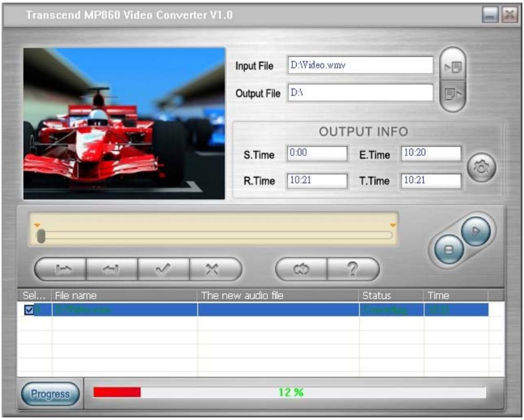The width and height of the screenshot is (524, 420).
Task: Click the Sel... column header
Action: [x=35, y=296]
